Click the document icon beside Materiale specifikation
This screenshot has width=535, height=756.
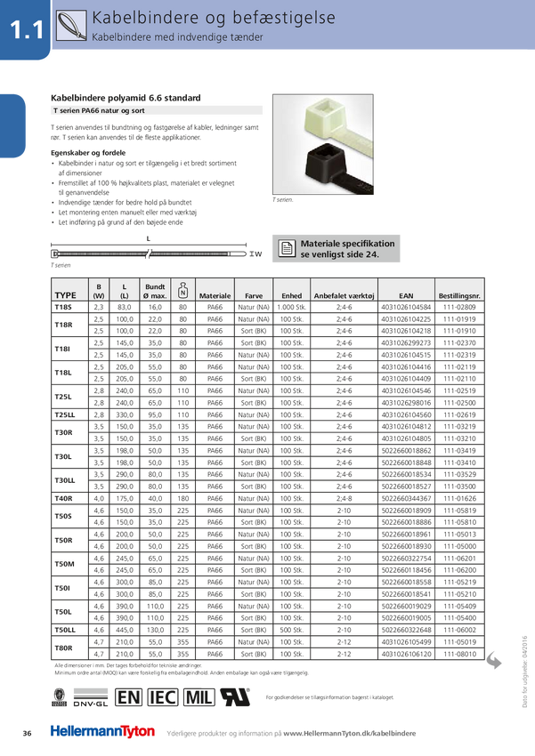coord(287,249)
